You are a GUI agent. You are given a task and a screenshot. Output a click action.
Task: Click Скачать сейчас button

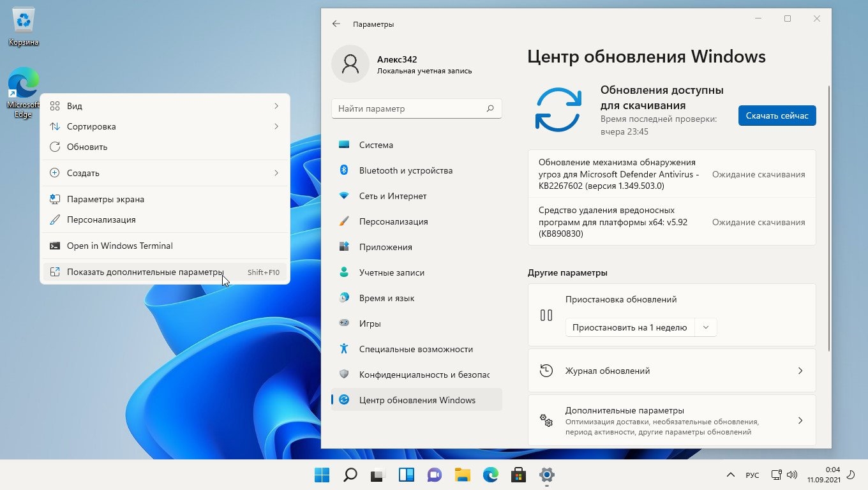pyautogui.click(x=777, y=115)
